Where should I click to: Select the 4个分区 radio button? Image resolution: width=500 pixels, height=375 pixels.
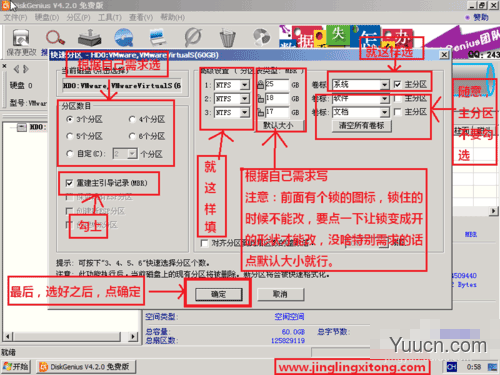132,119
